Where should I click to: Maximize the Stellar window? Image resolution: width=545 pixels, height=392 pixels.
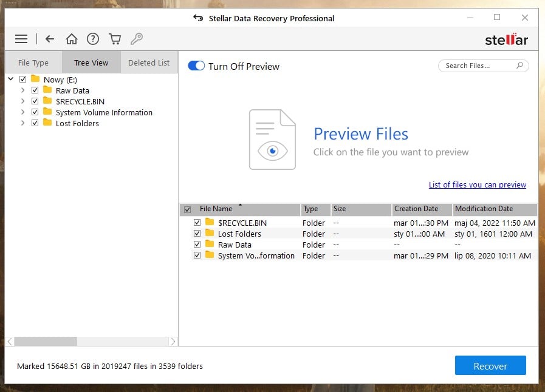pos(497,18)
